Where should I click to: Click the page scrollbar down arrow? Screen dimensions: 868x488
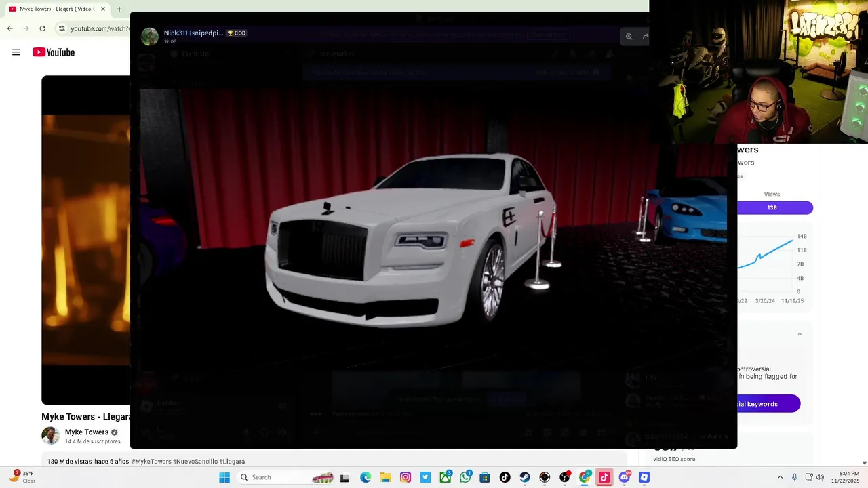point(864,463)
